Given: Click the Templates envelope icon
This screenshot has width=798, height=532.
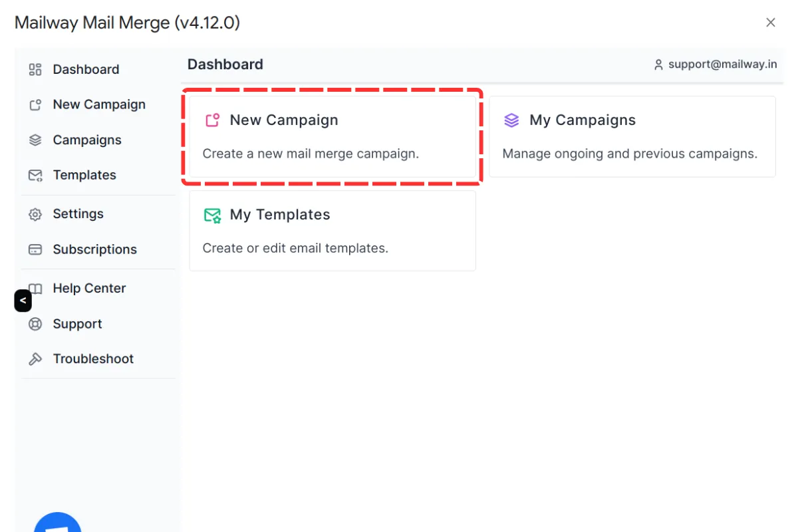Looking at the screenshot, I should (x=35, y=175).
